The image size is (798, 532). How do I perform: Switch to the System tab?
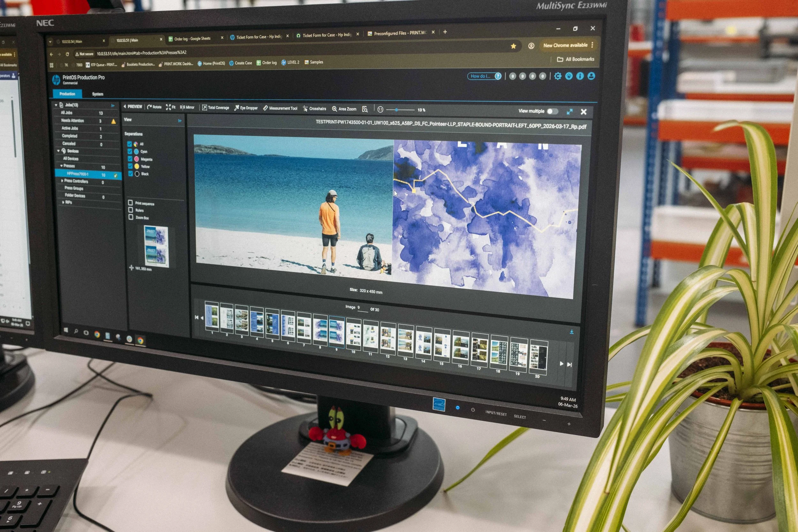(x=97, y=94)
